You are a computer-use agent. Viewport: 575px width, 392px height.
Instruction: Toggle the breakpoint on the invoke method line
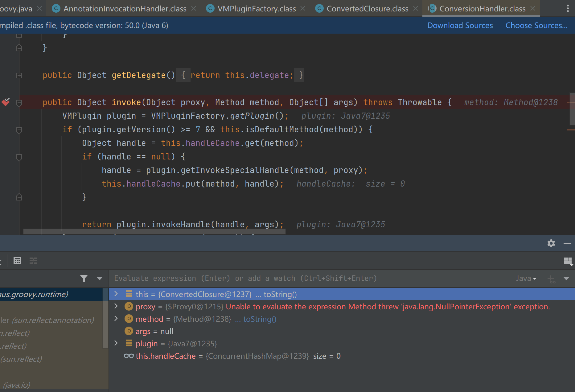6,102
